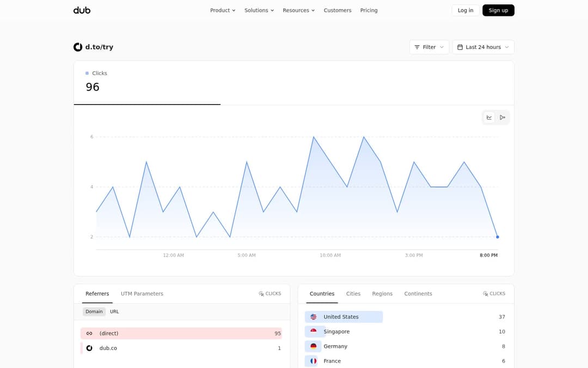This screenshot has width=588, height=368.
Task: Open the Last 24 hours date range dropdown
Action: pyautogui.click(x=483, y=47)
